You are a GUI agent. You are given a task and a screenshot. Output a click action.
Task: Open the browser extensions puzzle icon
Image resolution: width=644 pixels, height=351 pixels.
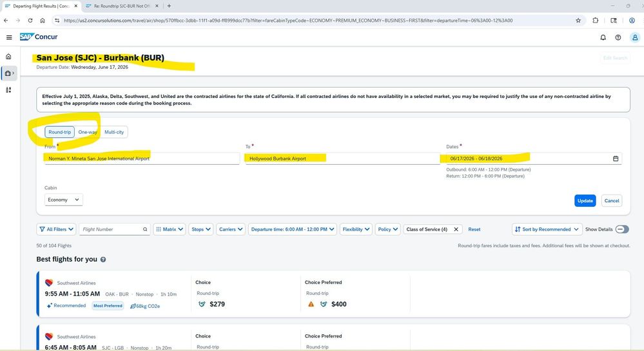(596, 20)
